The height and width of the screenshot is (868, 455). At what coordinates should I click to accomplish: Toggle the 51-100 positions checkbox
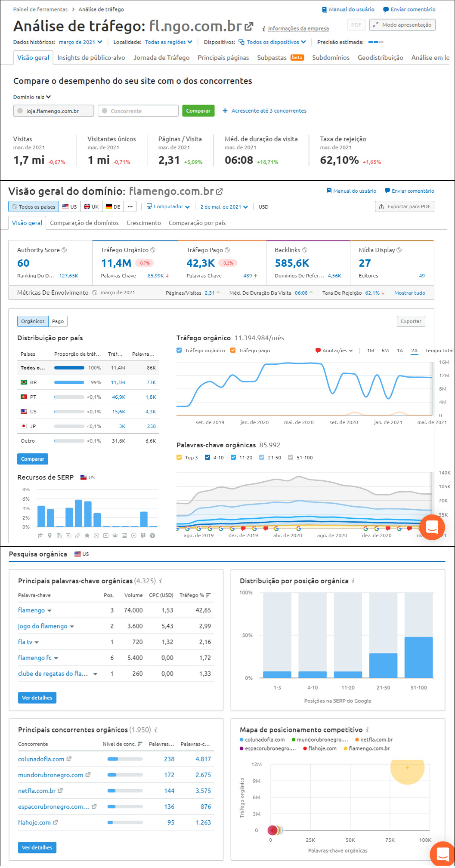coord(291,457)
